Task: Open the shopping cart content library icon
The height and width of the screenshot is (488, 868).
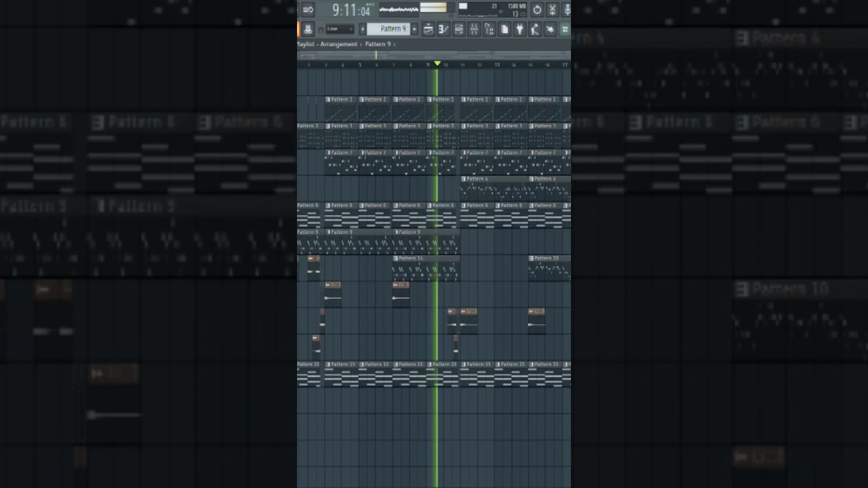Action: (x=565, y=29)
